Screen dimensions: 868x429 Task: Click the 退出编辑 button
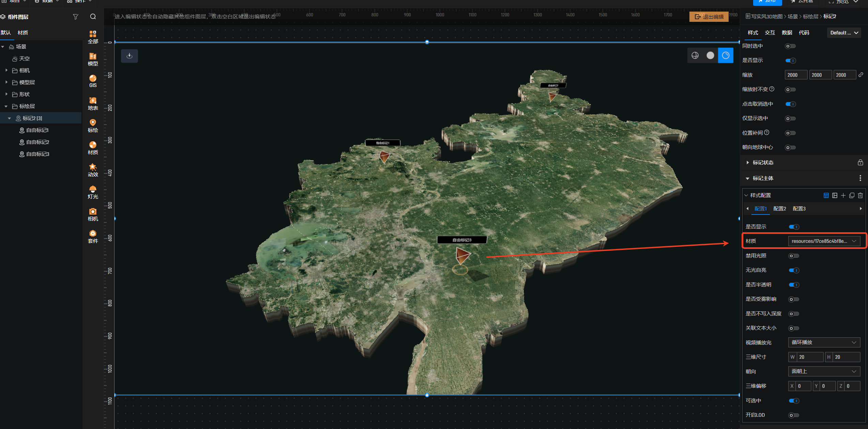pyautogui.click(x=709, y=17)
